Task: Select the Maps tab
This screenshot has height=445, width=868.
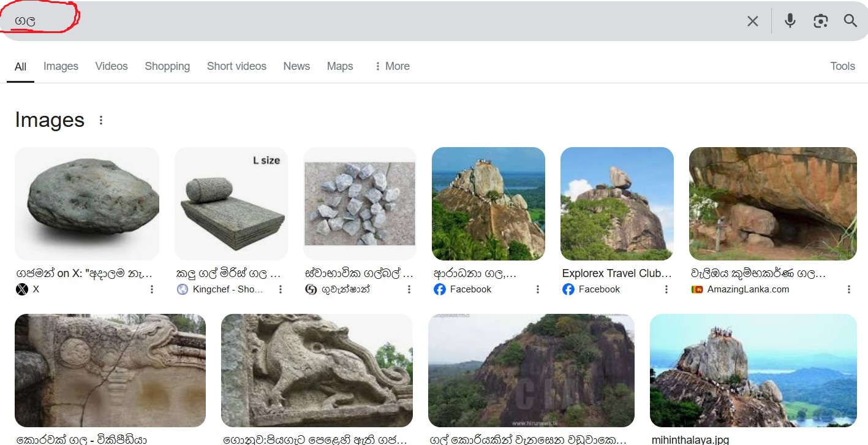Action: tap(340, 66)
